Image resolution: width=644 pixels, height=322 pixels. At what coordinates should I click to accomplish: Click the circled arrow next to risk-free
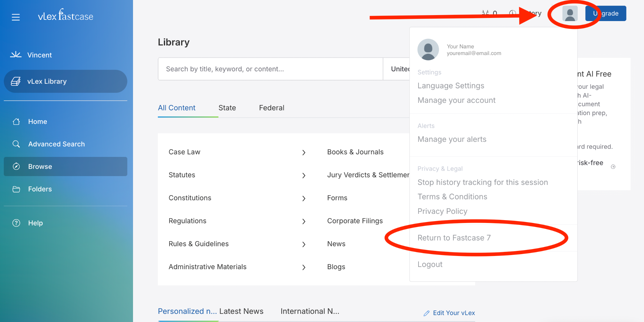[613, 167]
